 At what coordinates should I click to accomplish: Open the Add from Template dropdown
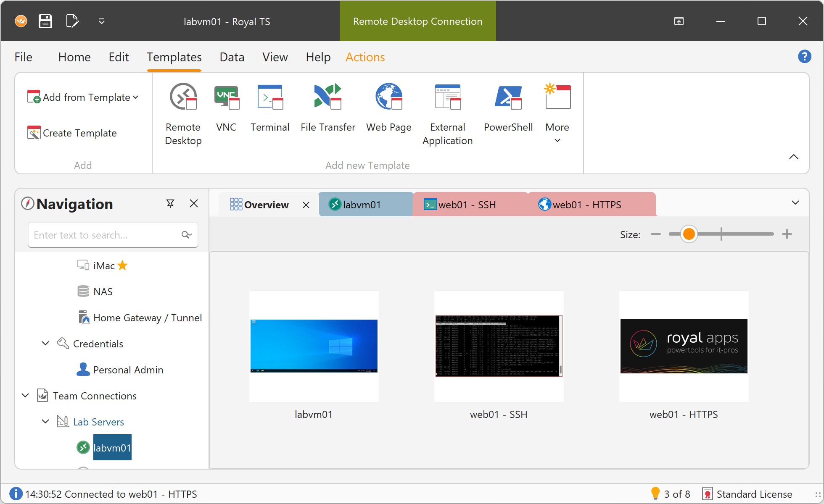tap(83, 97)
